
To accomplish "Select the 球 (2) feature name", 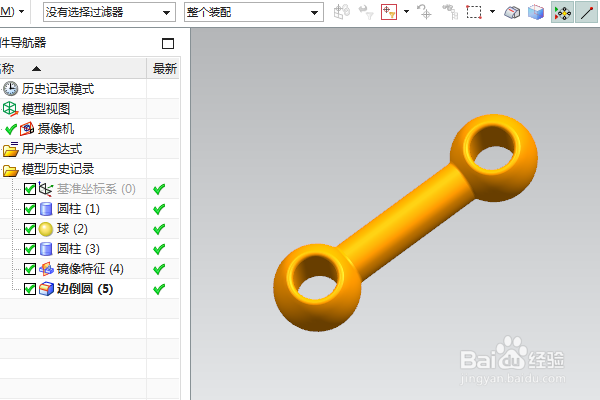I will click(x=72, y=229).
